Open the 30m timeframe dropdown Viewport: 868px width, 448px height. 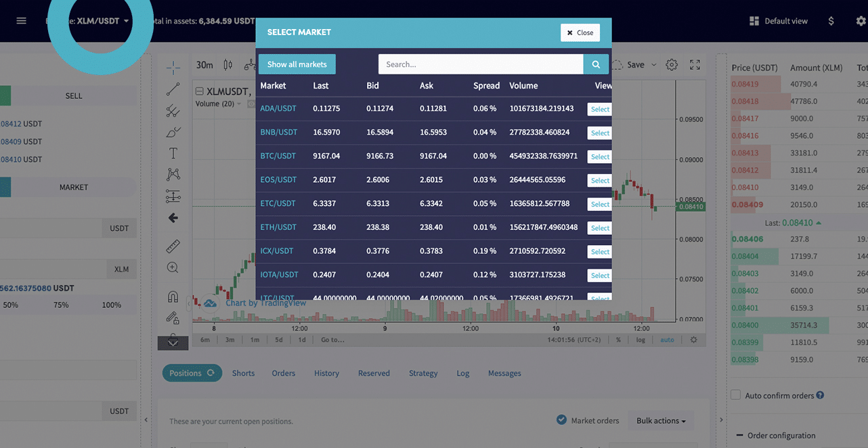tap(204, 65)
